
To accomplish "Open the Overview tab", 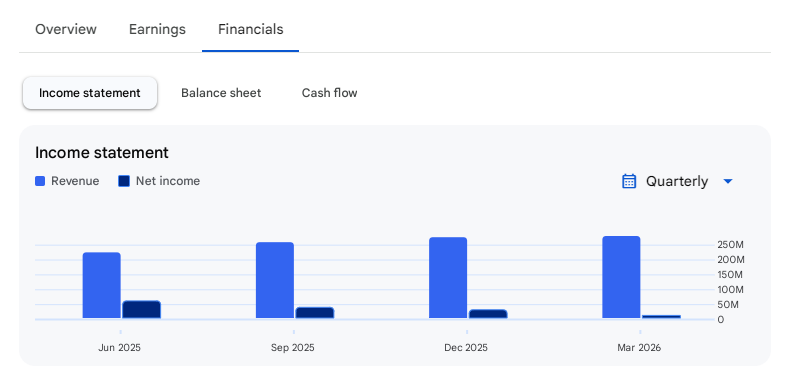I will pos(65,29).
